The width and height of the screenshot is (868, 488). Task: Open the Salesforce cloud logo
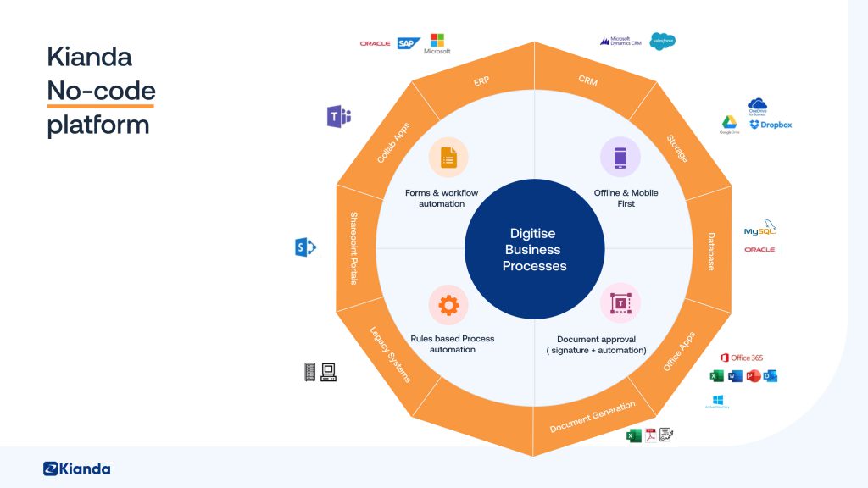[663, 40]
